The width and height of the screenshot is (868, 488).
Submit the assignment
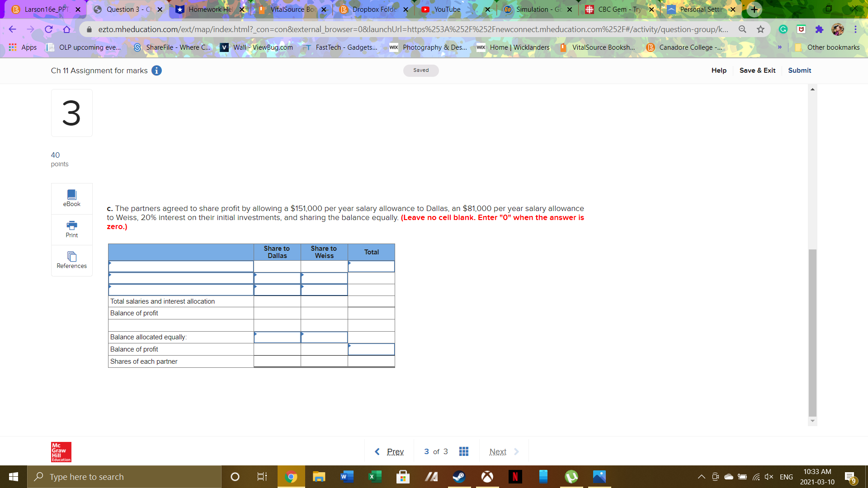(799, 70)
